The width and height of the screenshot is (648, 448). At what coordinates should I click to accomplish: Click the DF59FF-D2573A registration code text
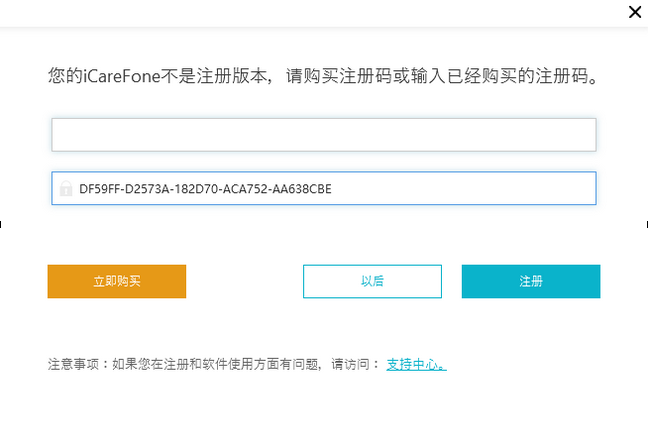(x=205, y=188)
